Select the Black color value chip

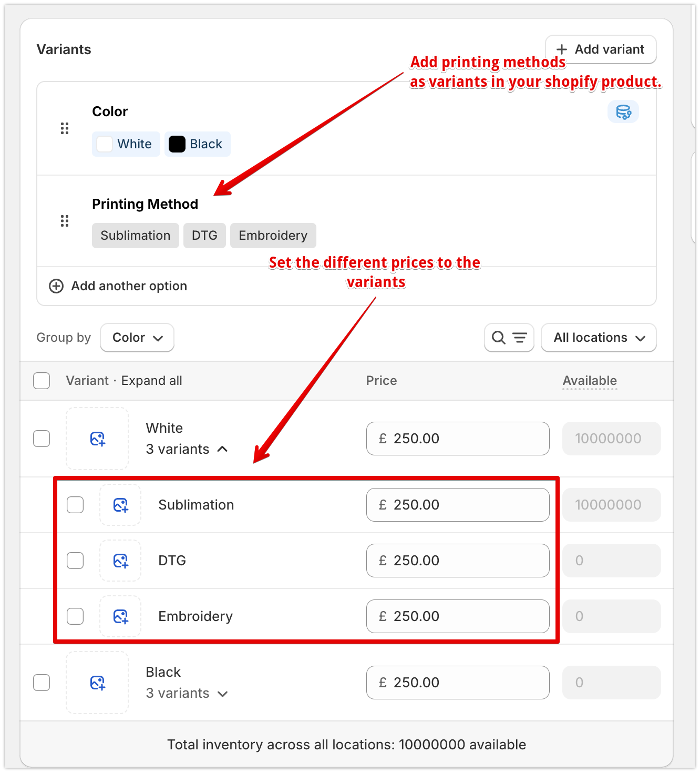pyautogui.click(x=198, y=144)
